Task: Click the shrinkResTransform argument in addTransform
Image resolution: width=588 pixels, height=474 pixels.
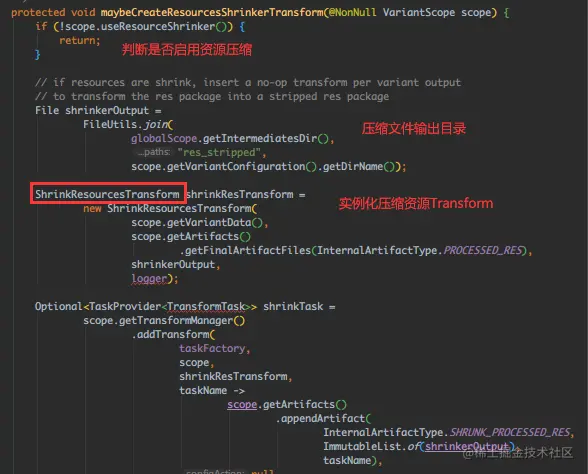Action: 233,376
